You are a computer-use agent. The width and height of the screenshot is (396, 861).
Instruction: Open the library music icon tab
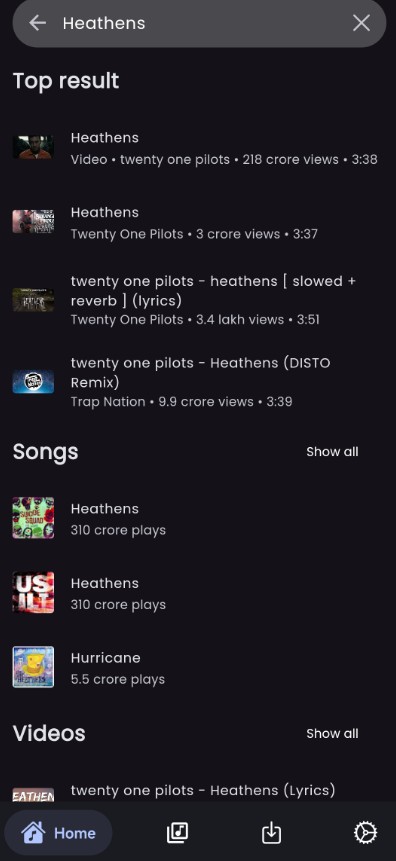177,833
